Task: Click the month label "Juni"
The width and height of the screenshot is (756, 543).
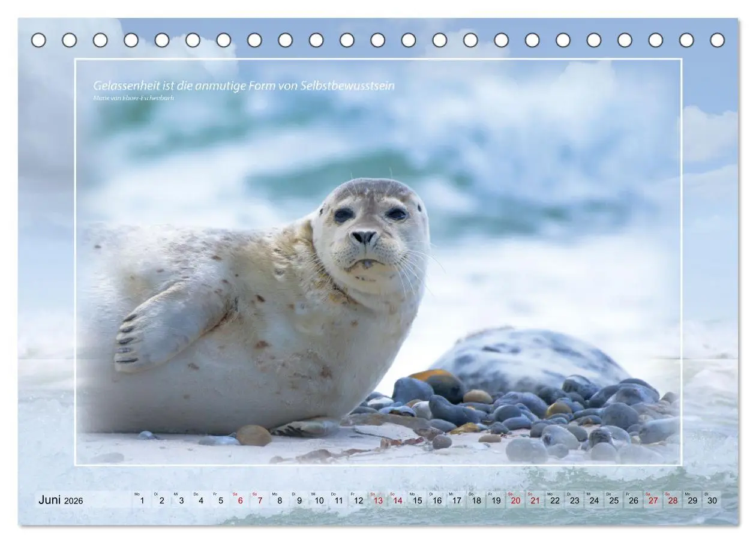Action: click(x=50, y=500)
